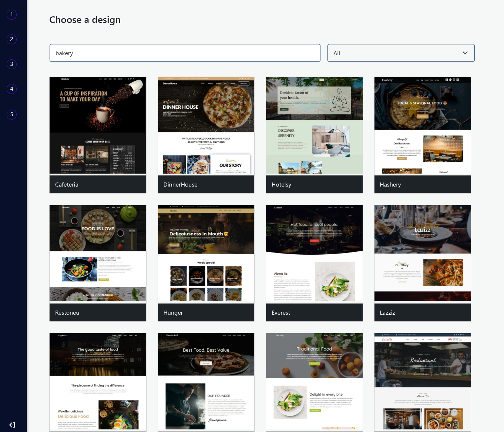Viewport: 504px width, 432px height.
Task: Click the search field containing bakery
Action: (x=185, y=53)
